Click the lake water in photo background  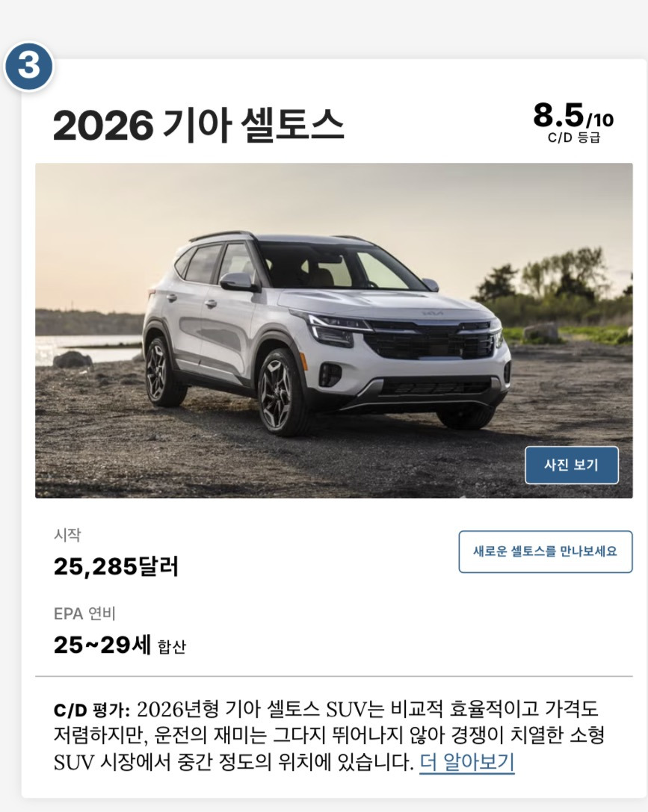[x=88, y=347]
